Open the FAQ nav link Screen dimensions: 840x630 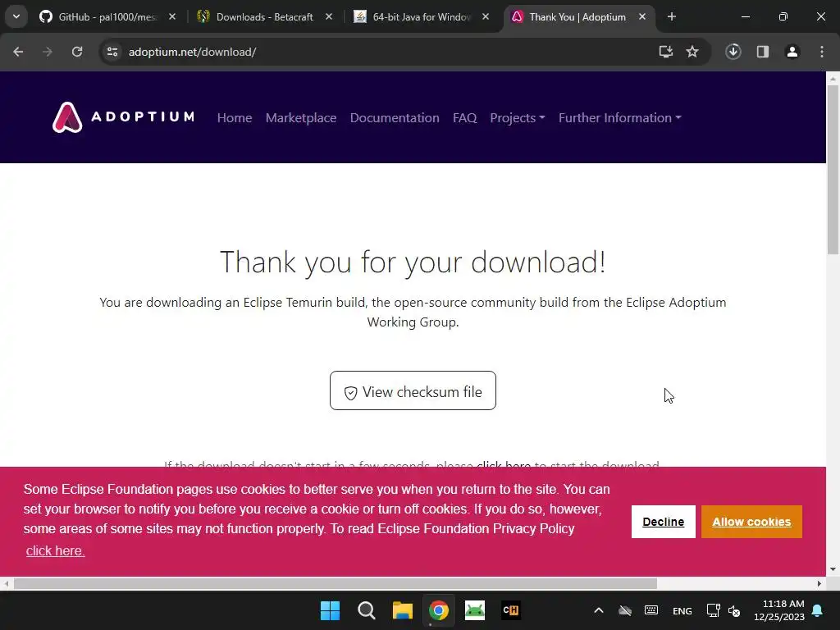click(x=464, y=118)
